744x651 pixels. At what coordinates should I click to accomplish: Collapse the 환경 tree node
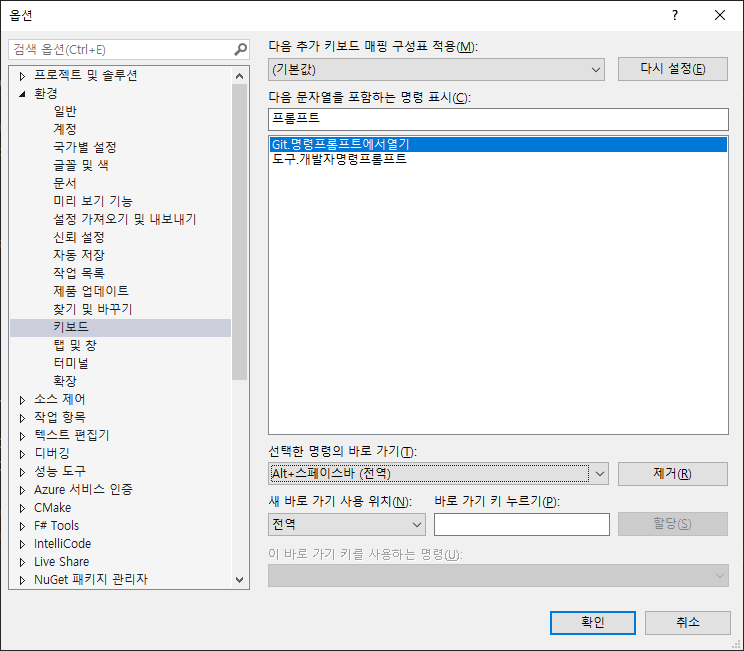pos(22,94)
